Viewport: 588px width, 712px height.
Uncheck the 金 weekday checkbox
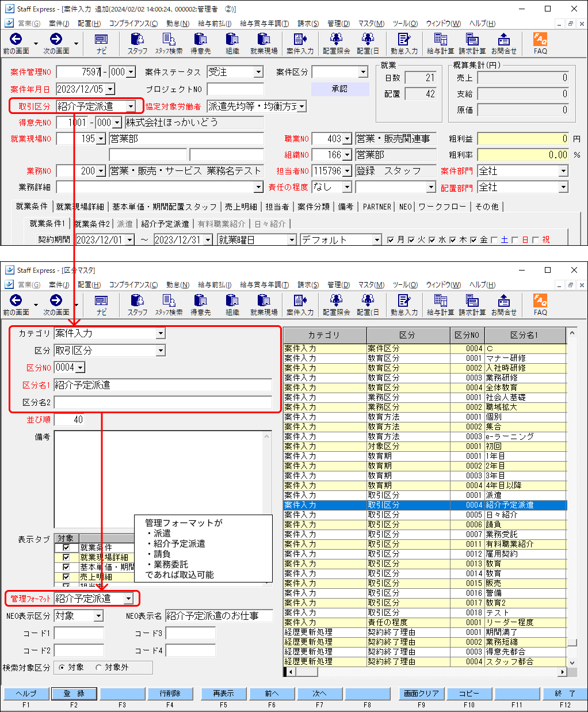tap(474, 240)
